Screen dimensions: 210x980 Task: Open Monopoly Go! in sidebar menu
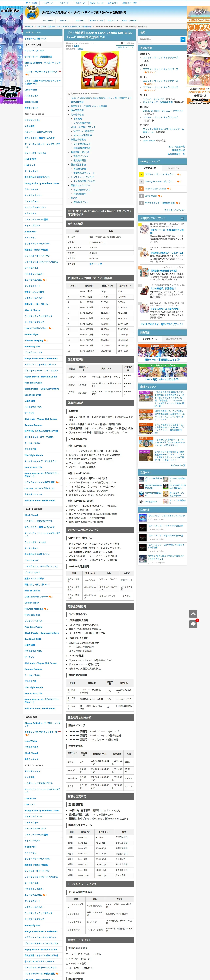coord(32,346)
